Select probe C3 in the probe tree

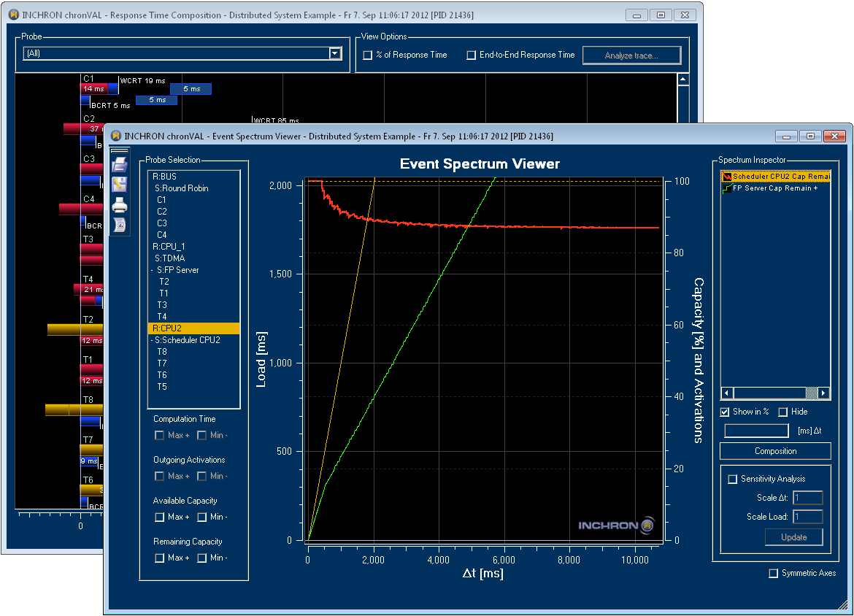pos(162,223)
